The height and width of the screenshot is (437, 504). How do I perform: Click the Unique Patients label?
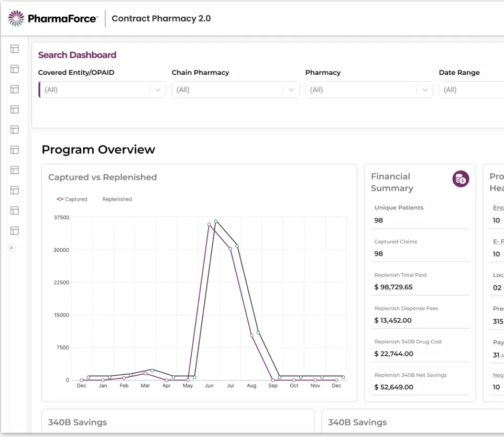click(x=399, y=207)
